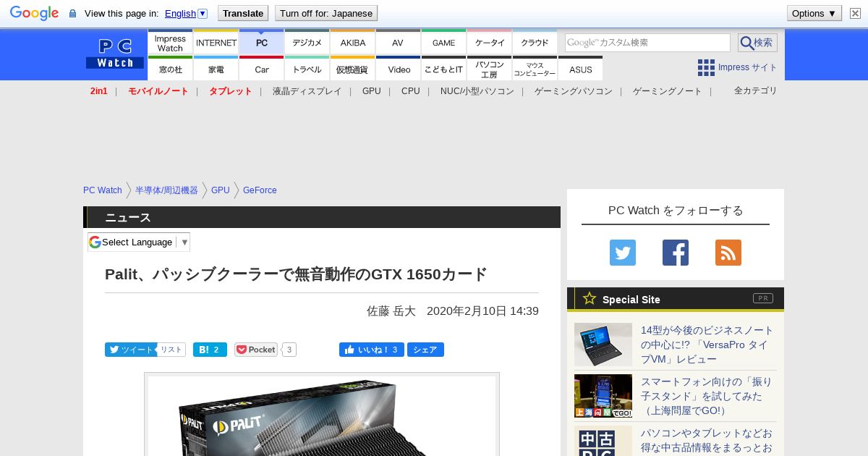Click the Translate button
868x456 pixels.
pos(243,13)
